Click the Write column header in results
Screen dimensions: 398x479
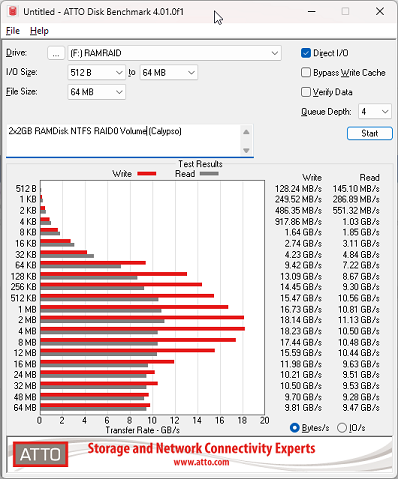[312, 178]
